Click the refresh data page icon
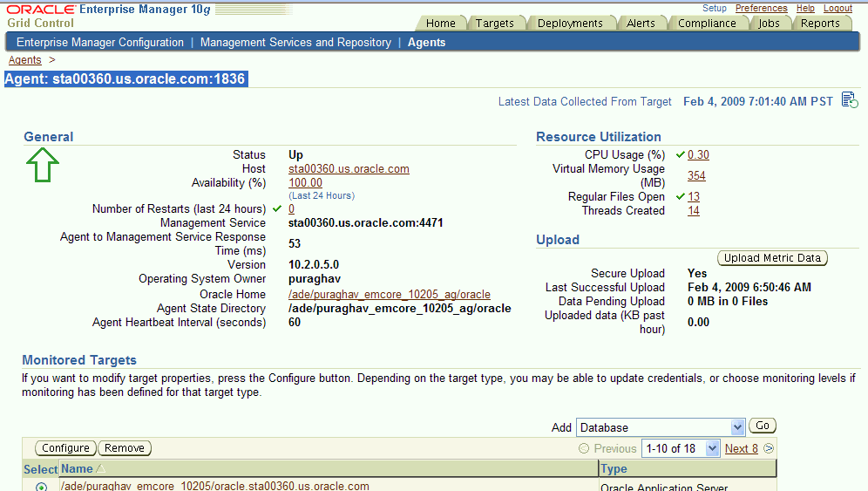 [x=850, y=100]
